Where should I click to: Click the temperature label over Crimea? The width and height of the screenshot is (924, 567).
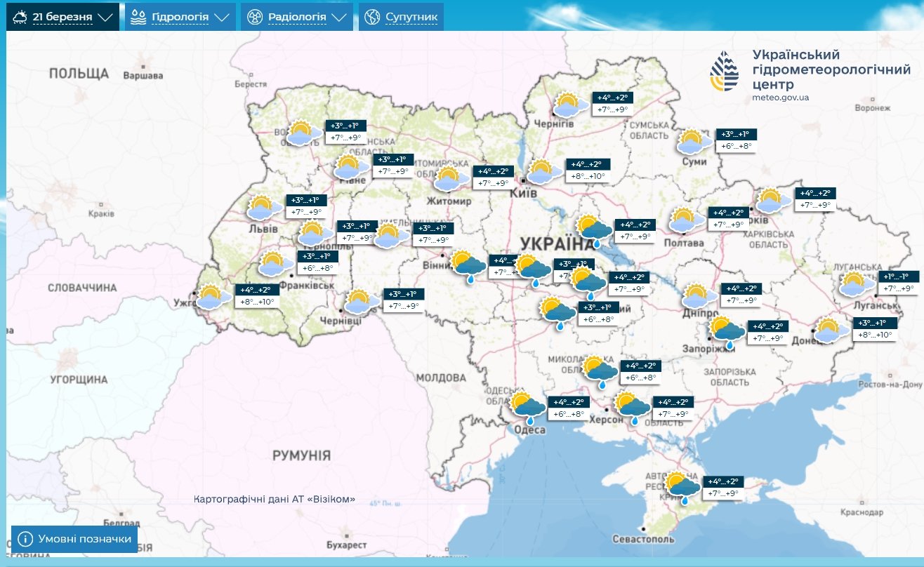[723, 488]
